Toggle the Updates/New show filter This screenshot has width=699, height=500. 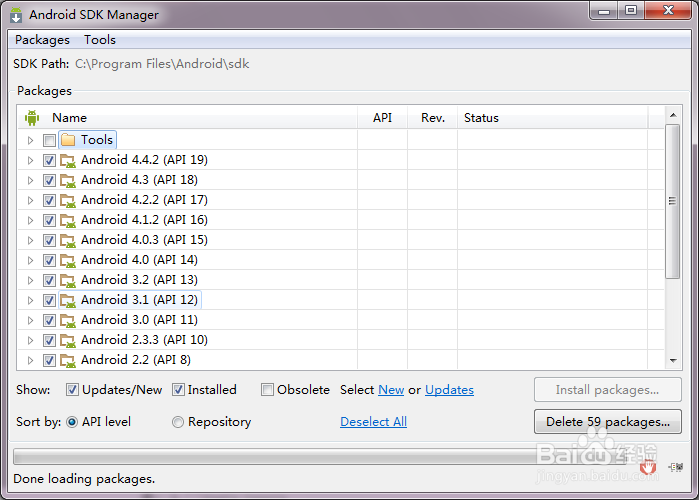pyautogui.click(x=72, y=390)
